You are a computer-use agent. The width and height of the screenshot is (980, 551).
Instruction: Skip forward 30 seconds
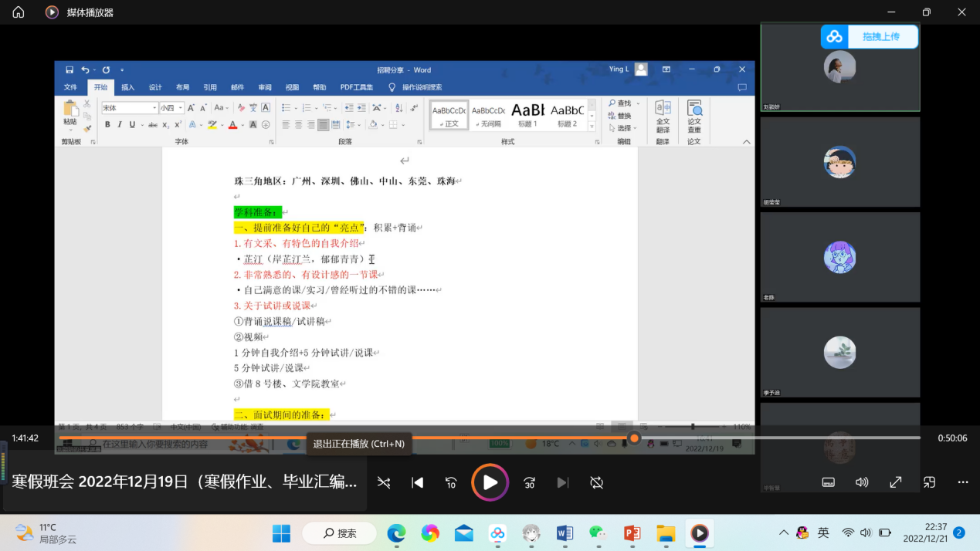[x=529, y=482]
